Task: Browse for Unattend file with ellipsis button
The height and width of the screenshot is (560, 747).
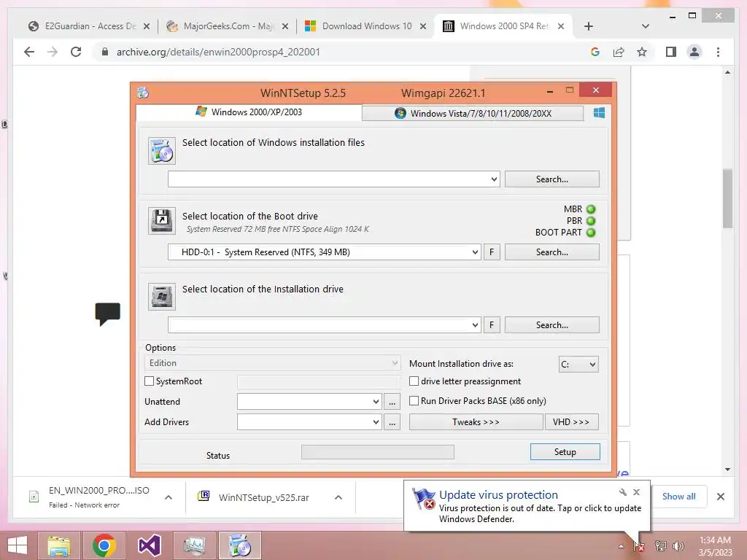Action: (392, 402)
